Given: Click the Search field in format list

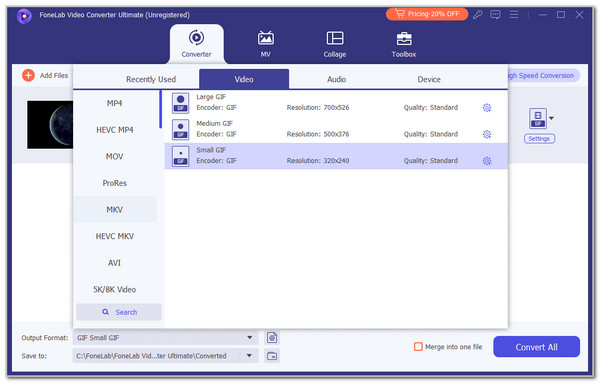Looking at the screenshot, I should click(119, 312).
